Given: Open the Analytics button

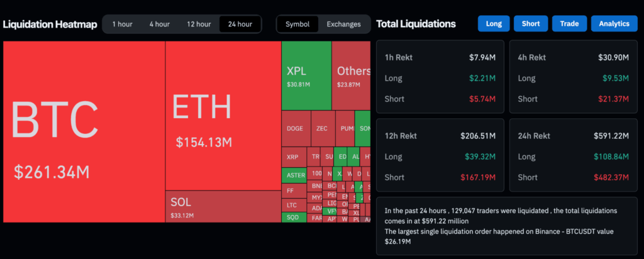Looking at the screenshot, I should click(x=614, y=24).
